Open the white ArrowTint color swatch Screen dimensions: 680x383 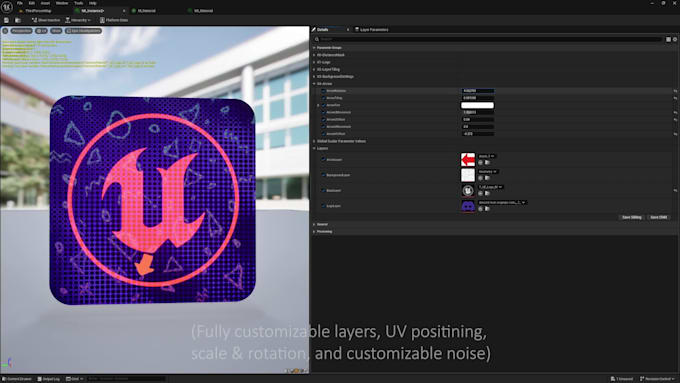coord(477,105)
